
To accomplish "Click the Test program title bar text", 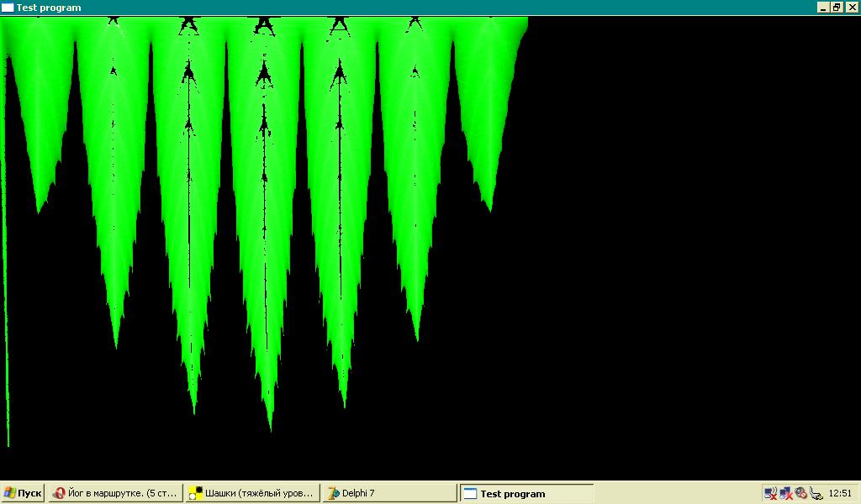I will [49, 8].
